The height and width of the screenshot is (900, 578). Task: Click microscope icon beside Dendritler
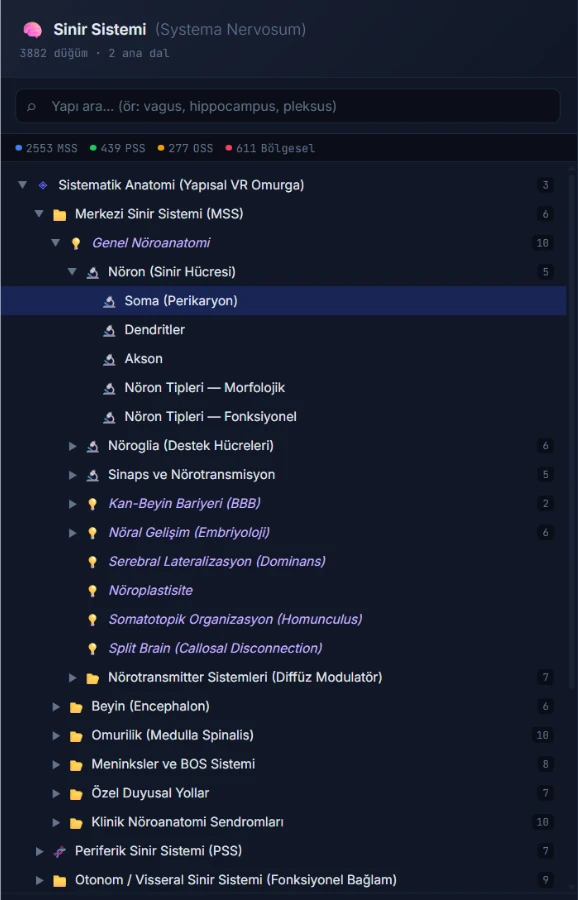click(109, 330)
